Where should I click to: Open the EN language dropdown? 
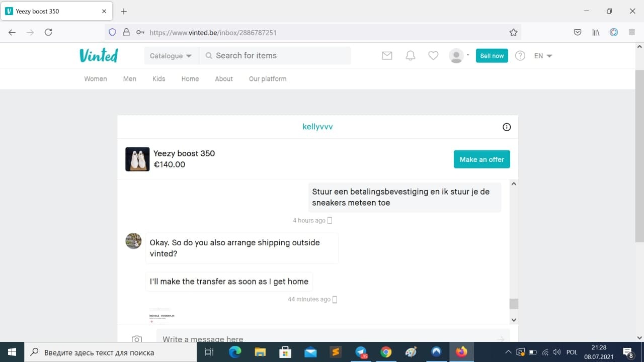(x=543, y=56)
